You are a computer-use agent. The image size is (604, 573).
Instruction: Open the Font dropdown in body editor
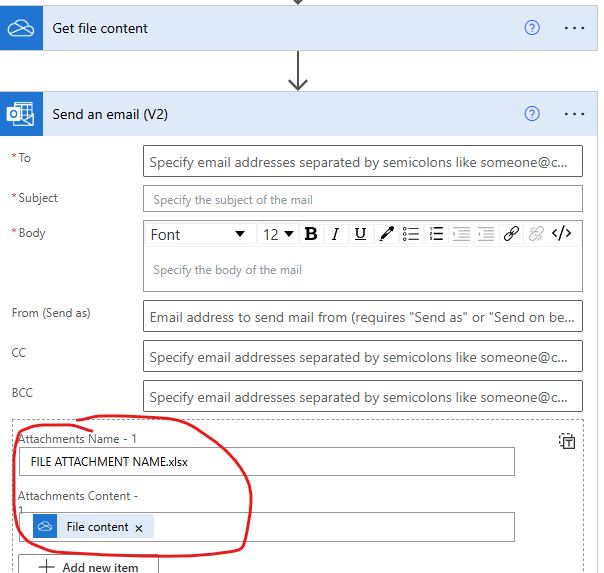point(200,234)
